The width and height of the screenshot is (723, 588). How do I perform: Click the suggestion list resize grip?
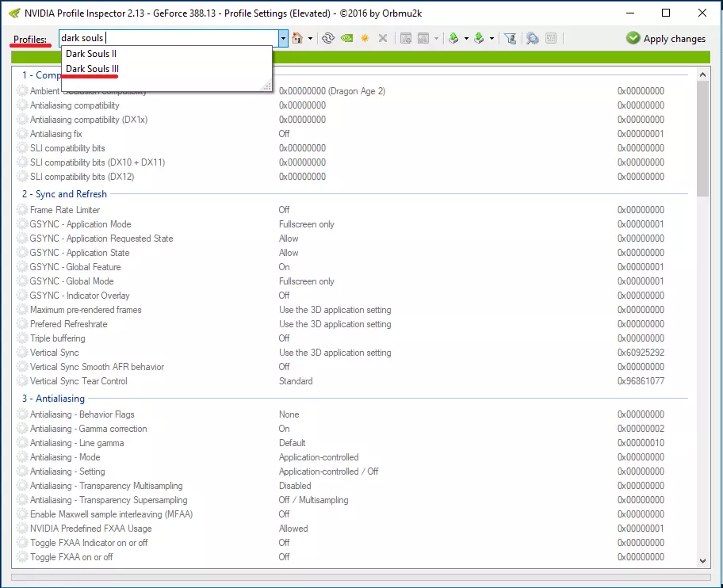[267, 86]
